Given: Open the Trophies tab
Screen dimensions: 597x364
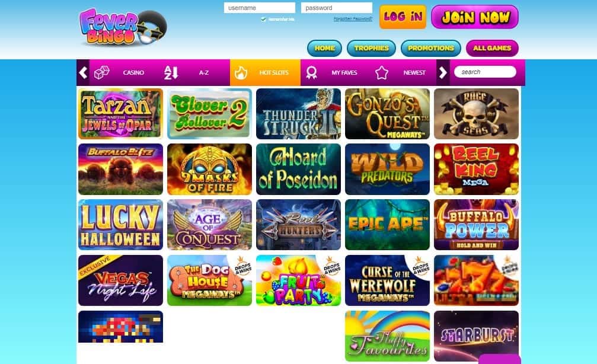Looking at the screenshot, I should click(x=371, y=49).
